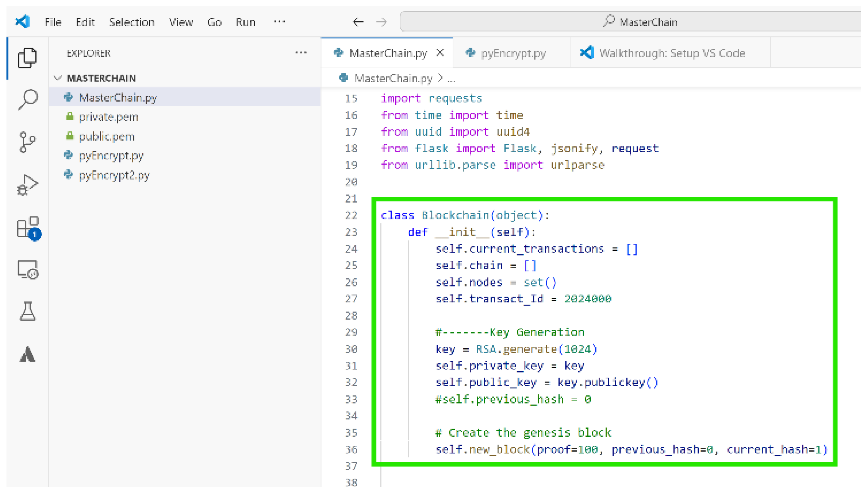Switch to the pyEncrypt.py tab
The height and width of the screenshot is (497, 868).
coord(512,53)
